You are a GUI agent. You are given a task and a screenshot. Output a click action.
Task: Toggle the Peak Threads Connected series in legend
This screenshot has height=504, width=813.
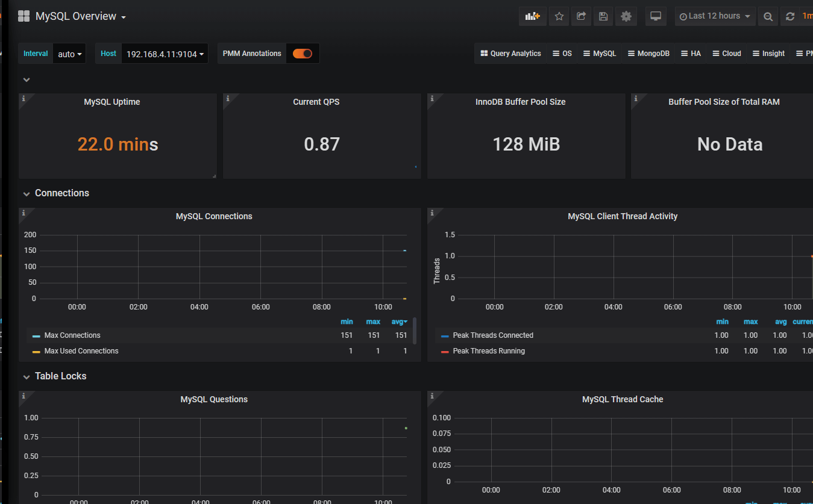coord(493,335)
